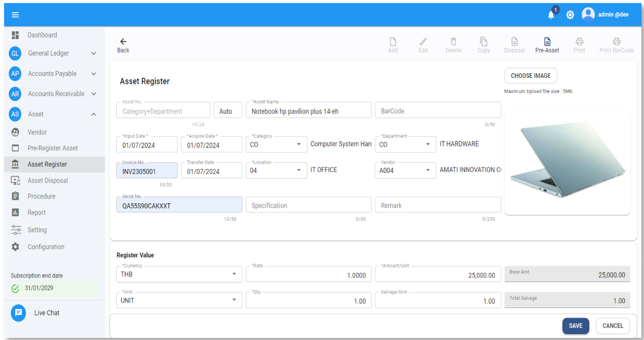Screen dimensions: 644x340
Task: Click the admin user avatar
Action: [x=588, y=14]
